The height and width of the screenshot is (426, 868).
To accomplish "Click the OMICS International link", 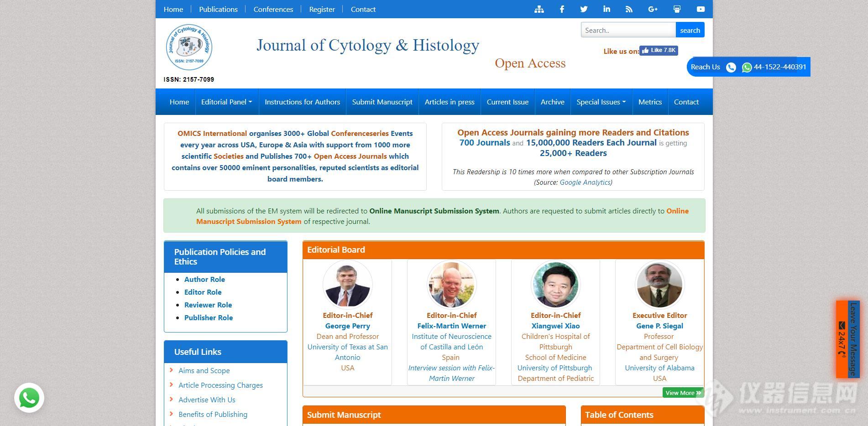I will [x=212, y=133].
